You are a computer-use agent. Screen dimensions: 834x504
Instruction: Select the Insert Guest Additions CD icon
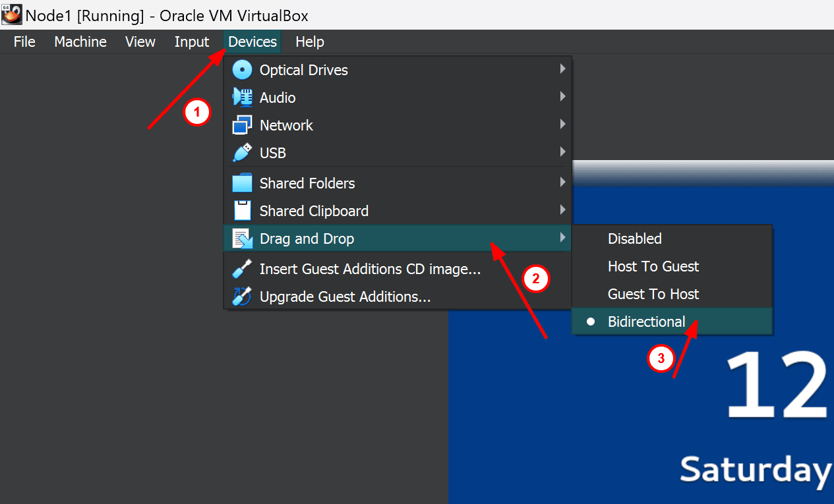(x=242, y=269)
